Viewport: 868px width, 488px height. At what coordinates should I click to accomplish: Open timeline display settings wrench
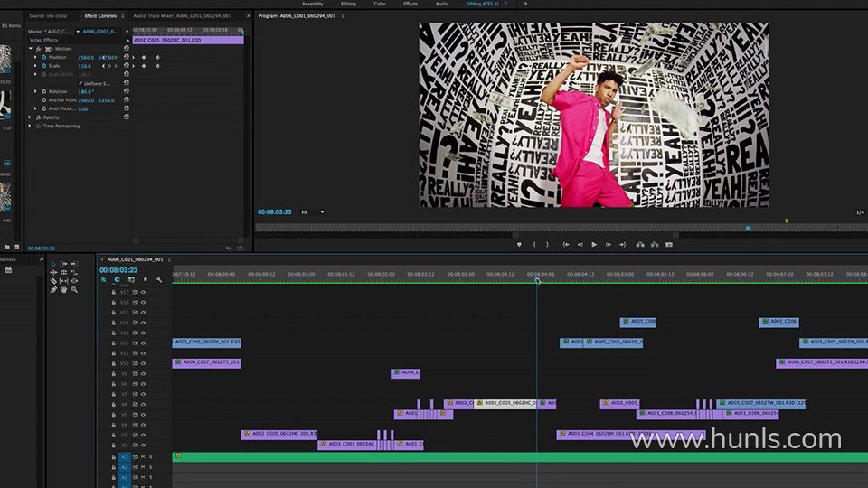point(159,280)
